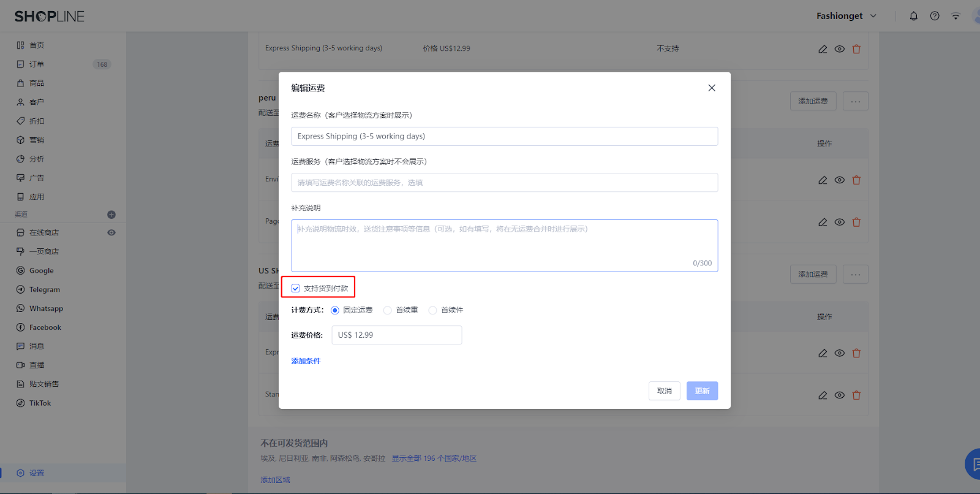Click the delete trash icon for Express Shipping row
The width and height of the screenshot is (980, 494).
(x=856, y=49)
